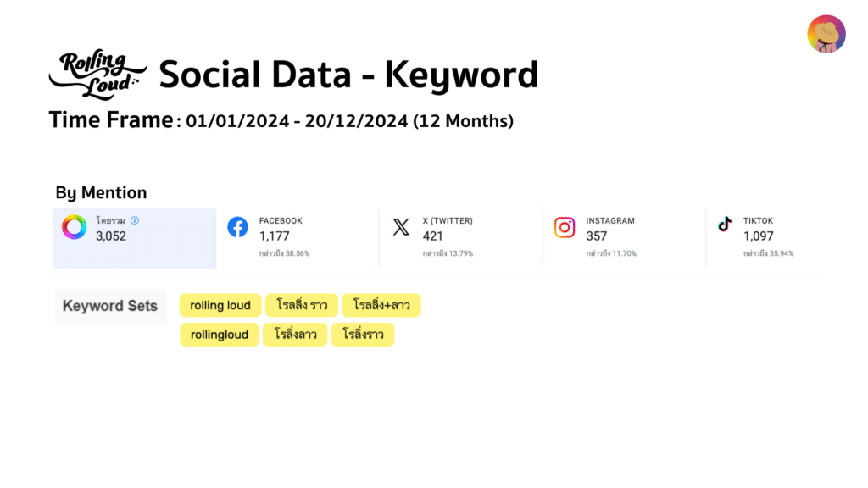Select the Instagram 357 mentions card
The width and height of the screenshot is (868, 488).
(x=625, y=238)
